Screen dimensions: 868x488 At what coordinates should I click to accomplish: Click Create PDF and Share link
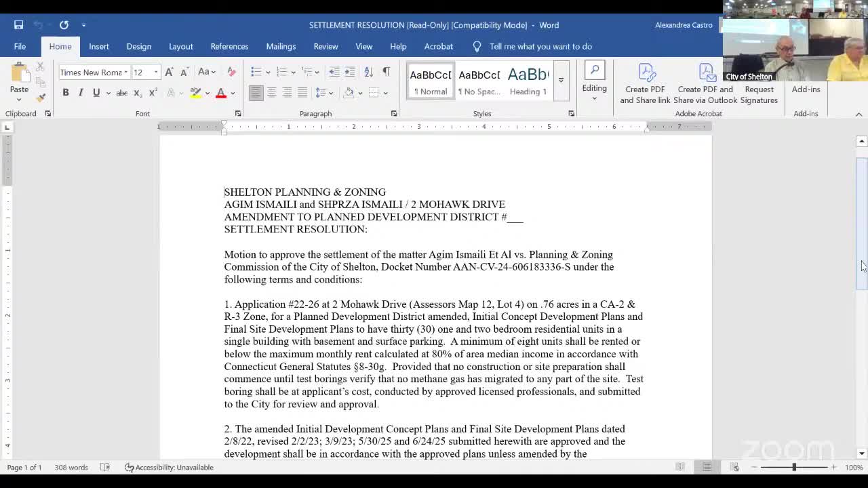[x=645, y=83]
